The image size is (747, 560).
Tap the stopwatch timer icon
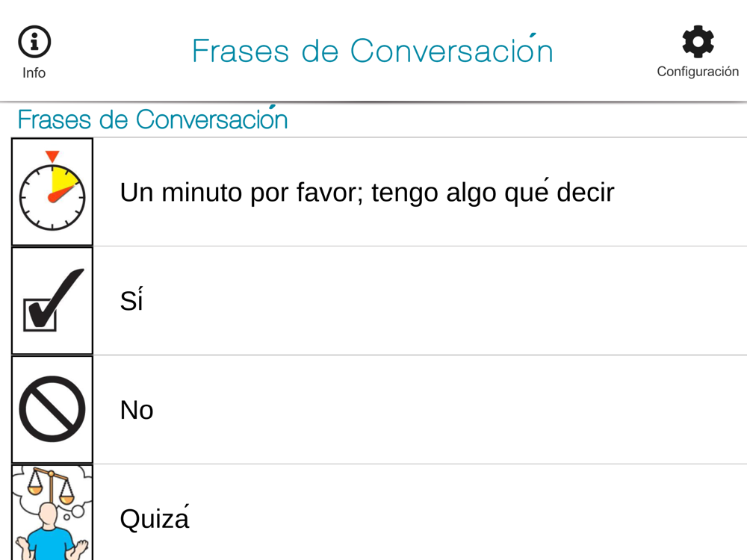point(52,193)
